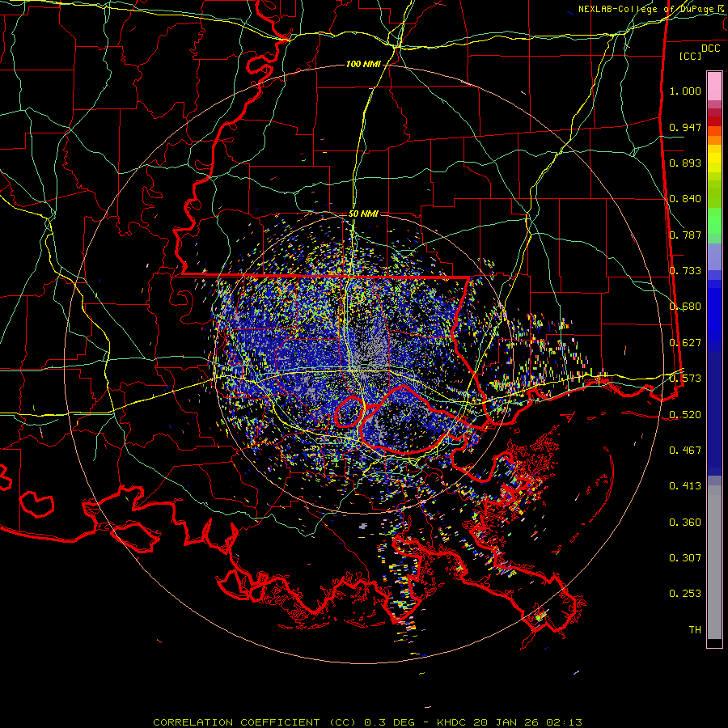
Task: Select the 0.893 legend value
Action: (685, 163)
